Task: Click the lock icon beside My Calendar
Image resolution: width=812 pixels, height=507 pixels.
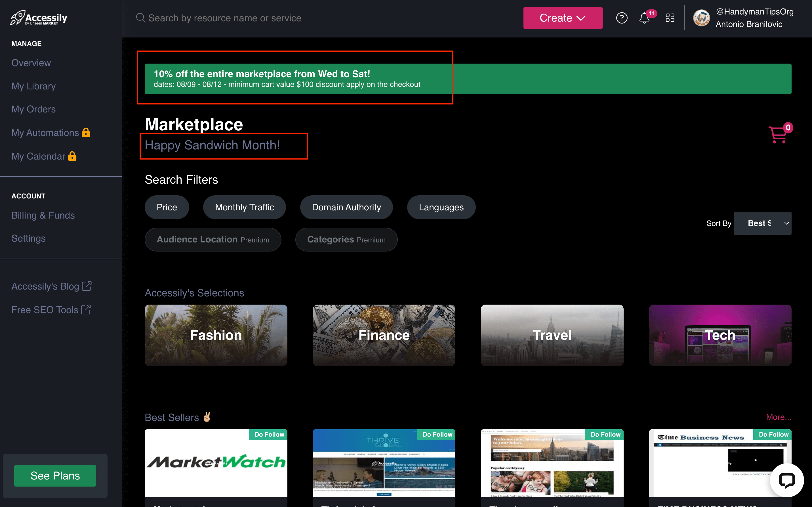Action: (x=72, y=156)
